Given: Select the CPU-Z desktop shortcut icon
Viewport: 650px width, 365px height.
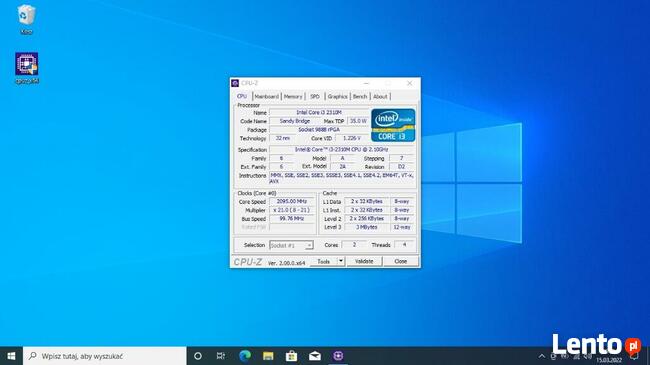Looking at the screenshot, I should point(27,68).
